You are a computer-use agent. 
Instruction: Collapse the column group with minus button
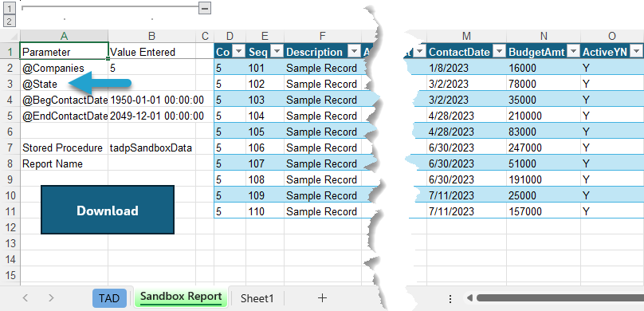pos(205,8)
